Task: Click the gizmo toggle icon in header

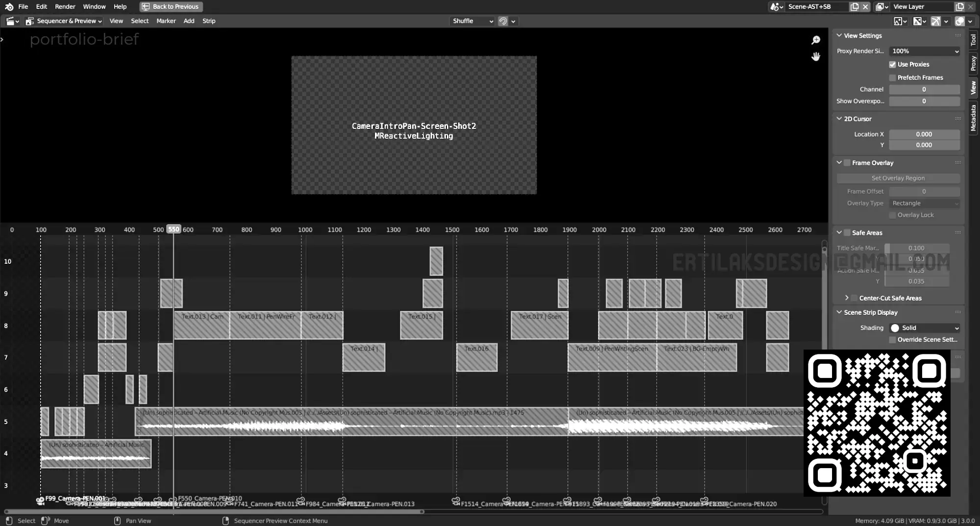Action: click(x=935, y=21)
